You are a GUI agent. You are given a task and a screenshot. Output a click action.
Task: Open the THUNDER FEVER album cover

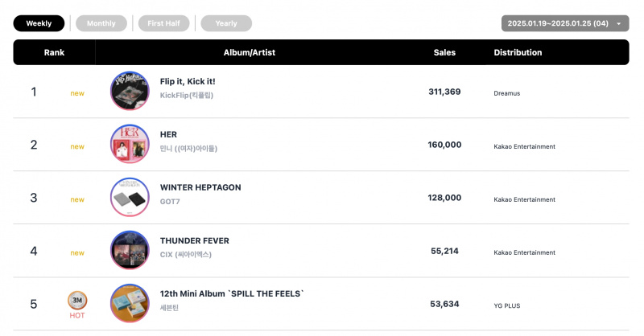pos(130,250)
